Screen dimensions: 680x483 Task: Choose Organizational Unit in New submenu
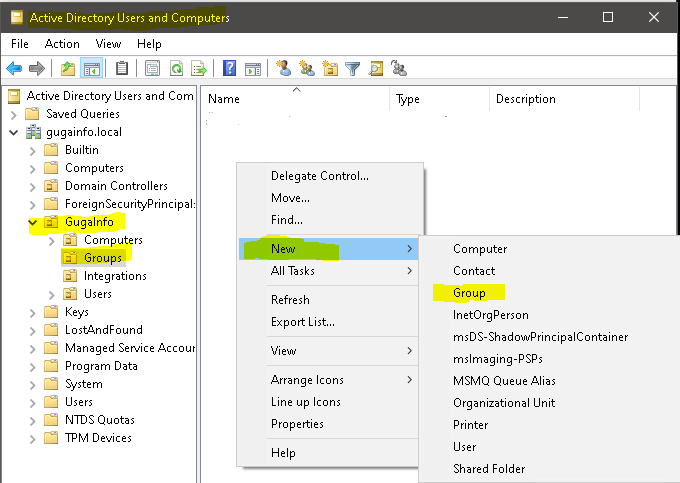point(503,403)
